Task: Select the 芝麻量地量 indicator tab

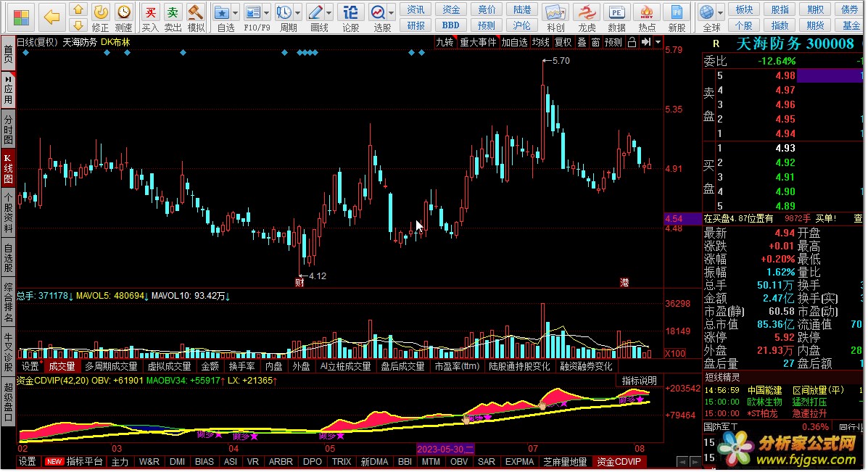Action: [565, 461]
